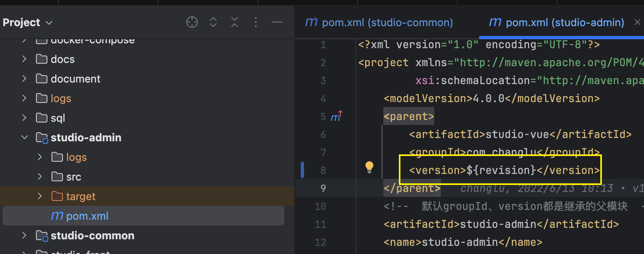Select the document folder row
Viewport: 644px width, 254px height.
click(x=147, y=79)
